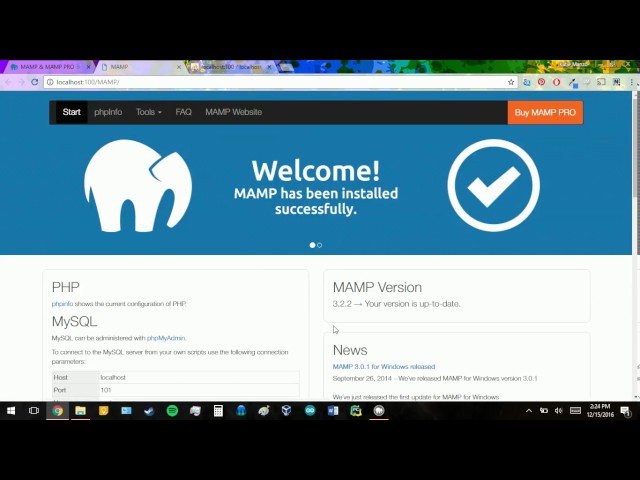
Task: Go forward using the browser forward arrow
Action: pyautogui.click(x=21, y=82)
